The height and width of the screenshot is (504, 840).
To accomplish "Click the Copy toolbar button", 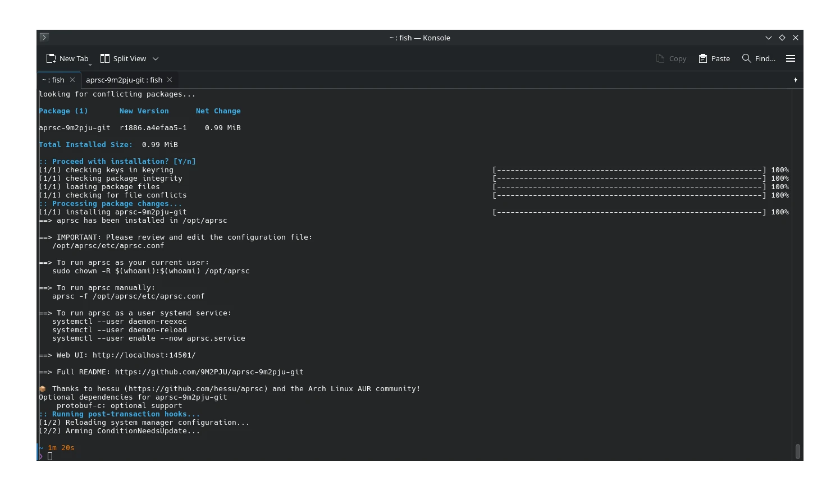I will (671, 58).
